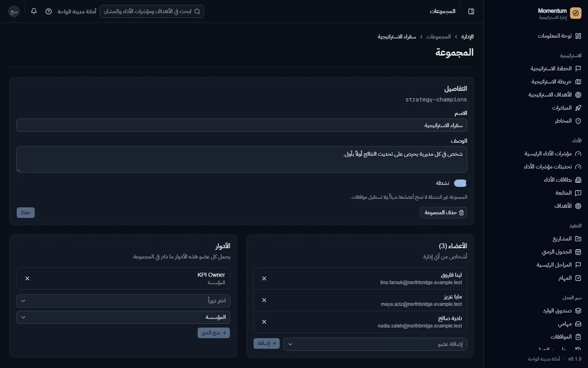Image resolution: width=588 pixels, height=368 pixels.
Task: Open the help question mark icon
Action: pyautogui.click(x=49, y=11)
